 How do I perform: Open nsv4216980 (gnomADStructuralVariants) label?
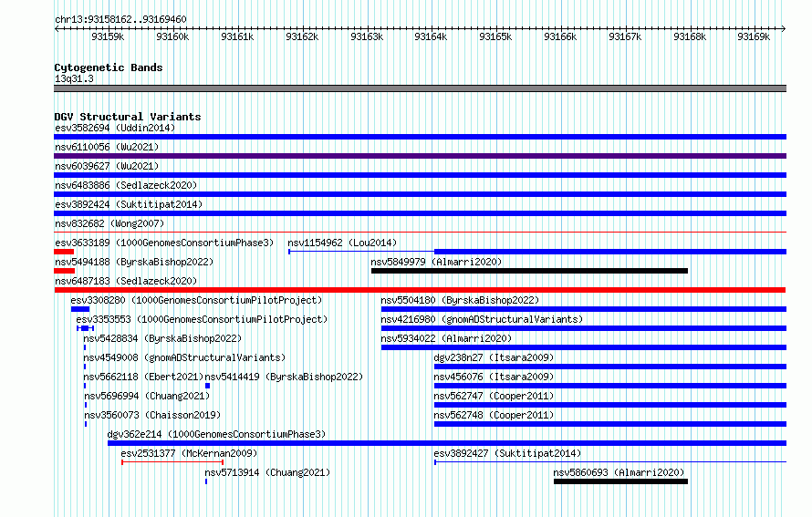click(482, 319)
